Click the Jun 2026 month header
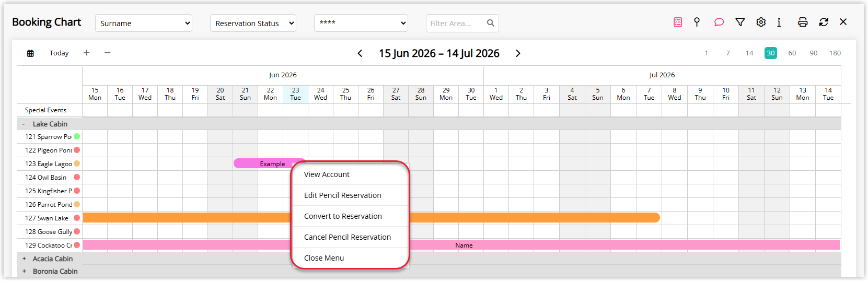 click(x=283, y=75)
